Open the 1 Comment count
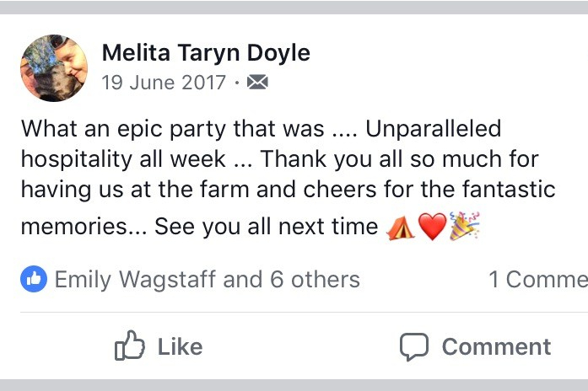Image resolution: width=588 pixels, height=391 pixels. [538, 280]
